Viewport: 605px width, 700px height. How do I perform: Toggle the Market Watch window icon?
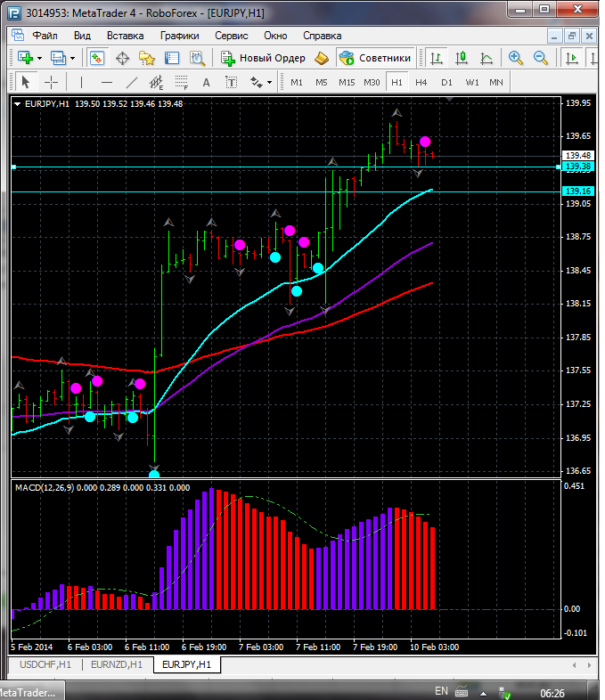point(97,58)
